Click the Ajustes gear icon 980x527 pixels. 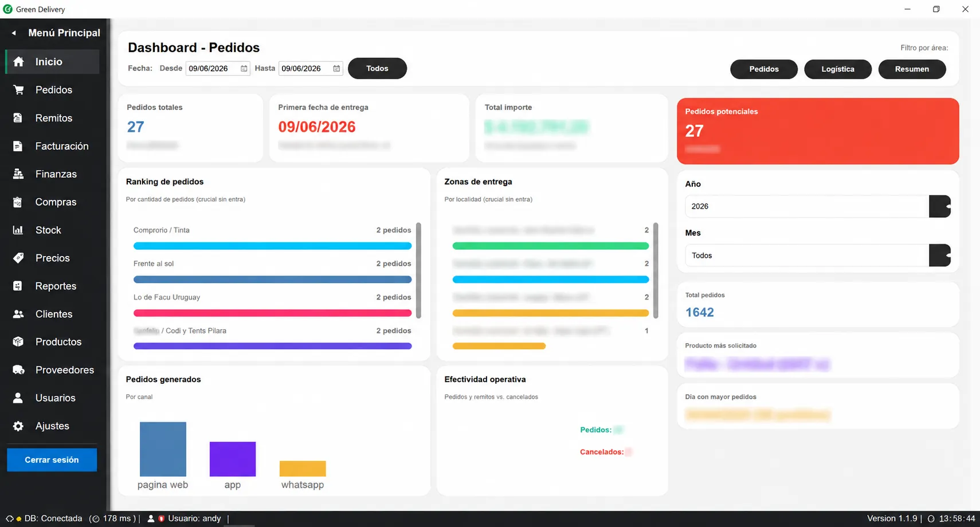(18, 426)
